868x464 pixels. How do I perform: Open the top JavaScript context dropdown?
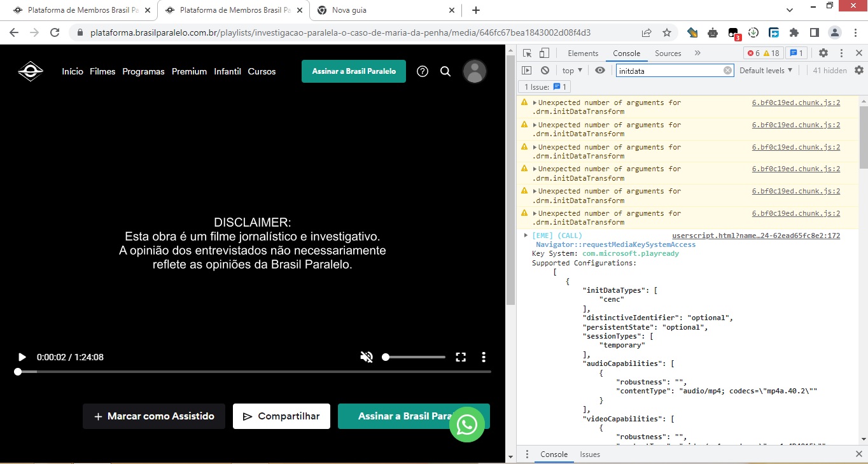[x=572, y=71]
